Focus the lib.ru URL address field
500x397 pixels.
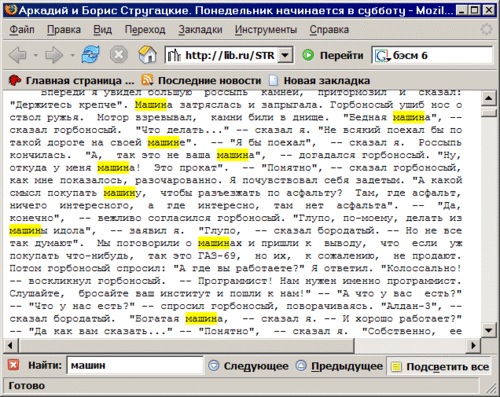coord(230,55)
